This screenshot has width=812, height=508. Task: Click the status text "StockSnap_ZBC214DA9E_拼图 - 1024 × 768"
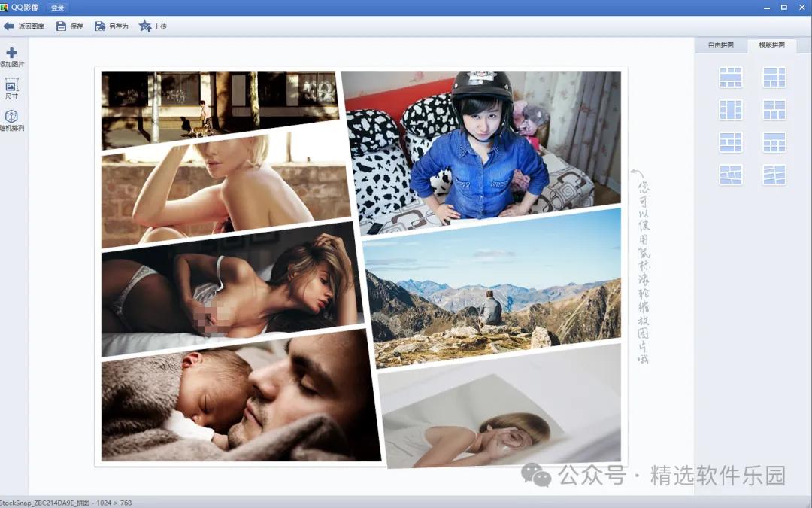pos(65,503)
